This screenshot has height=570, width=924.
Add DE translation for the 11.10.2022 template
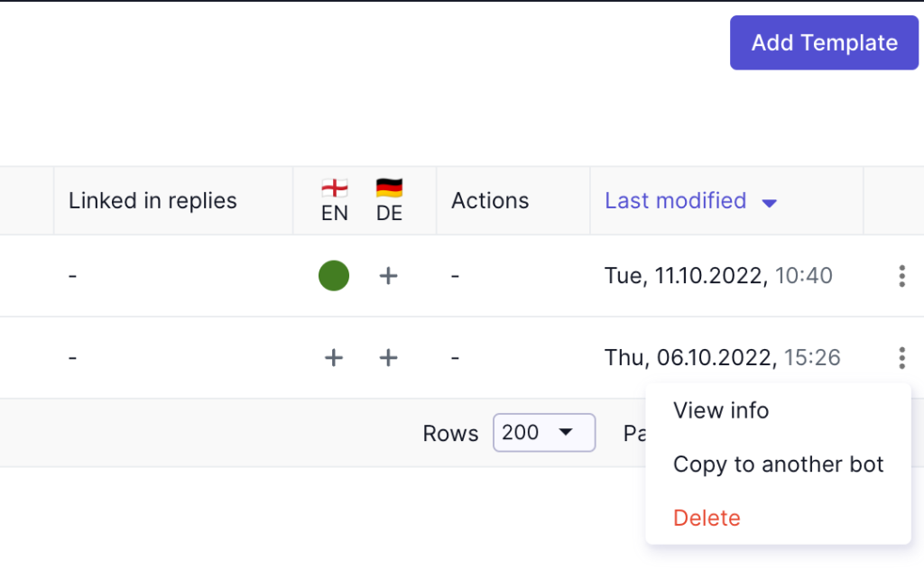coord(388,276)
